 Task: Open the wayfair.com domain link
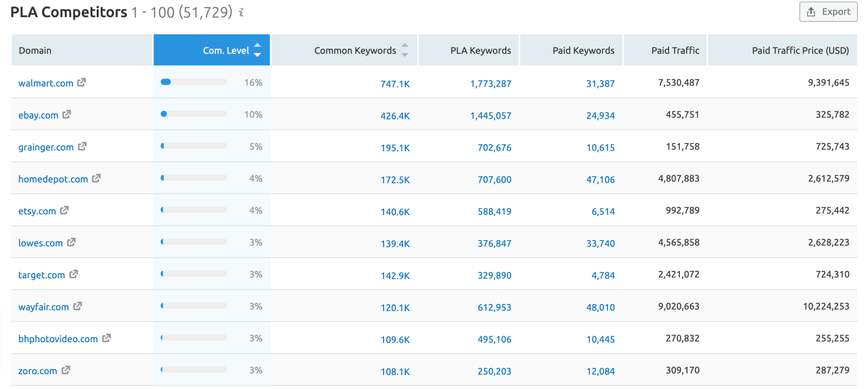(44, 307)
